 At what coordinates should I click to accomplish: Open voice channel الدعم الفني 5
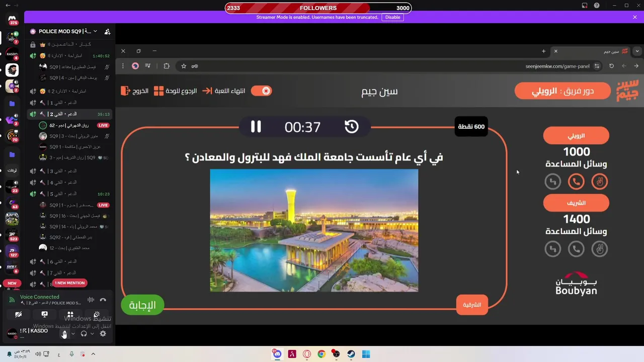pyautogui.click(x=69, y=194)
